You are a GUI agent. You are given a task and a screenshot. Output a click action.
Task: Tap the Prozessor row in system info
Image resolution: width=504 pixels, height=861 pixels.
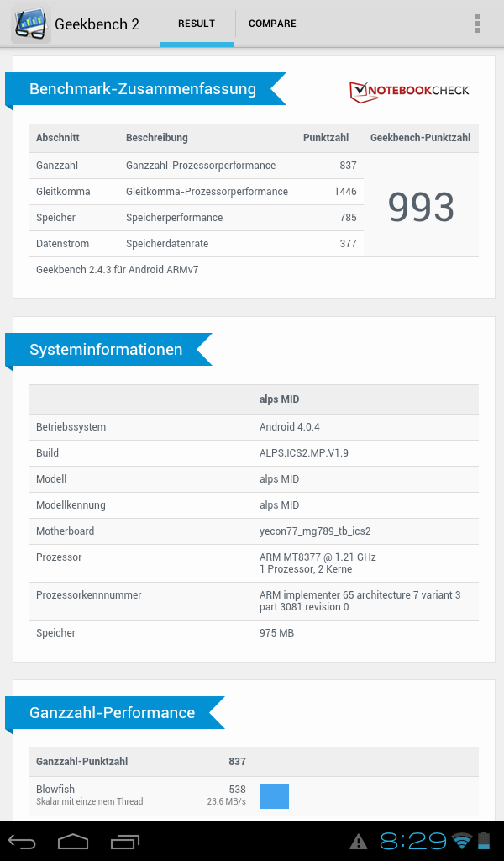click(254, 563)
